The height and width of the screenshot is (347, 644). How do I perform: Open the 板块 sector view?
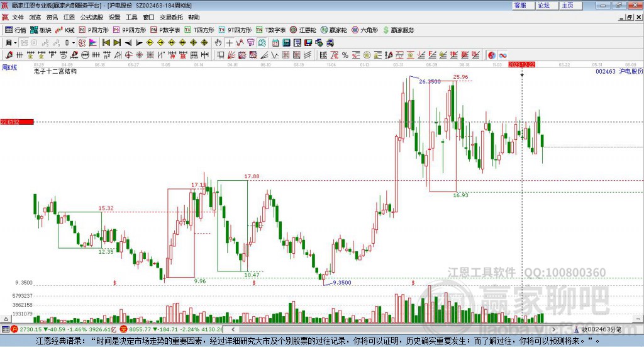click(41, 30)
